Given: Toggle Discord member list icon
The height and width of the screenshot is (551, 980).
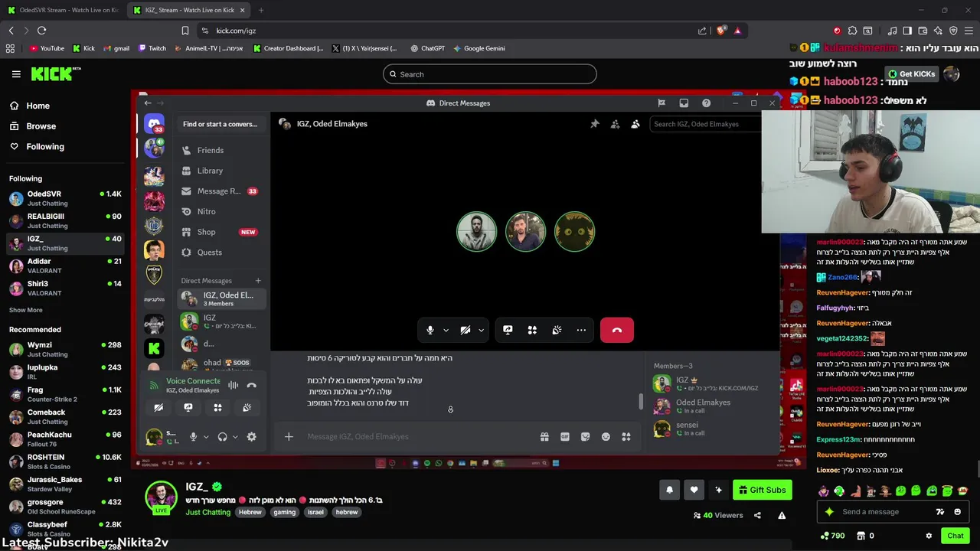Looking at the screenshot, I should tap(635, 124).
